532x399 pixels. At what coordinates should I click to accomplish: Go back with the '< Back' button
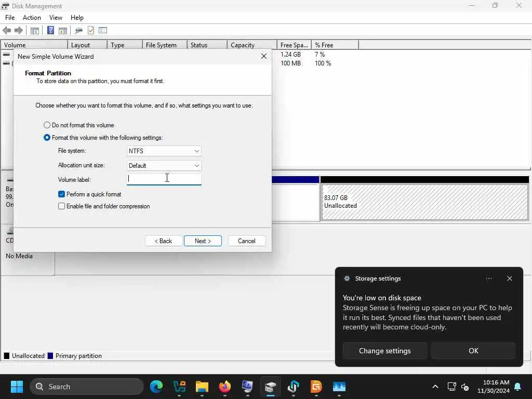(x=164, y=241)
